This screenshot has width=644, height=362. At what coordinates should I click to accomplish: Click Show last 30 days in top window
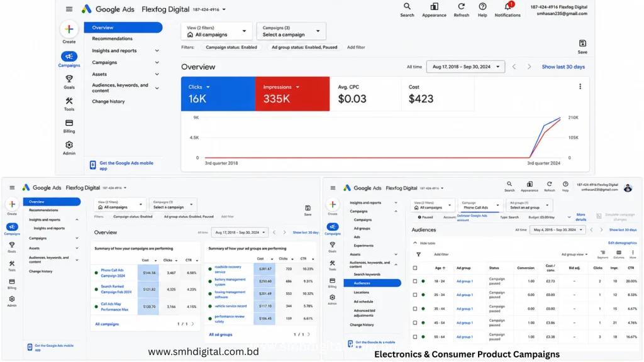pyautogui.click(x=563, y=67)
